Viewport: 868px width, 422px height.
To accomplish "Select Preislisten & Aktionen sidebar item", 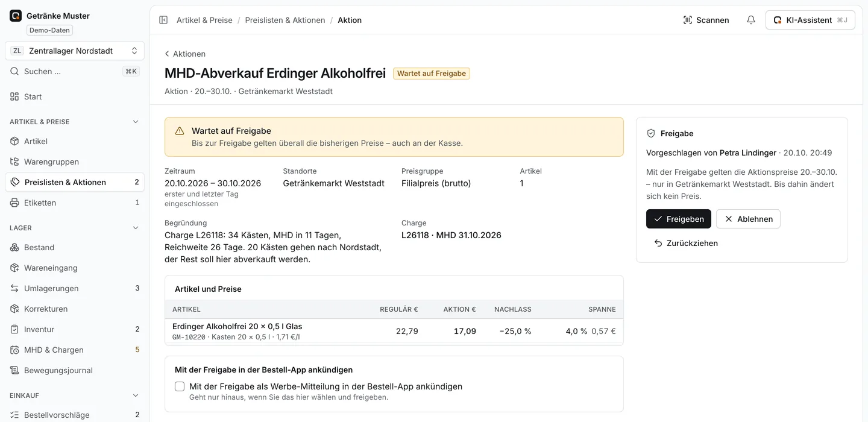I will 75,182.
